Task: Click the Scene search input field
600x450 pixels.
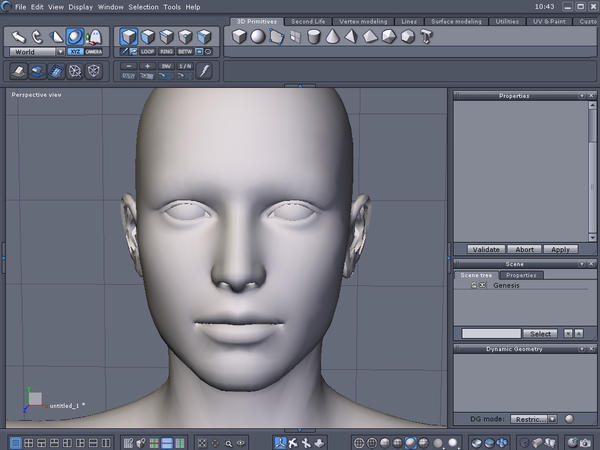Action: point(491,333)
